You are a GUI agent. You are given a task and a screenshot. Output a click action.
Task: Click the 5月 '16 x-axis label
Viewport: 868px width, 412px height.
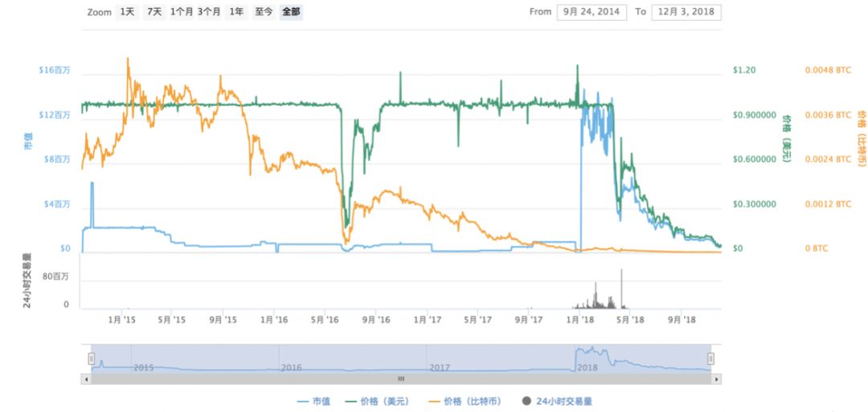click(325, 320)
